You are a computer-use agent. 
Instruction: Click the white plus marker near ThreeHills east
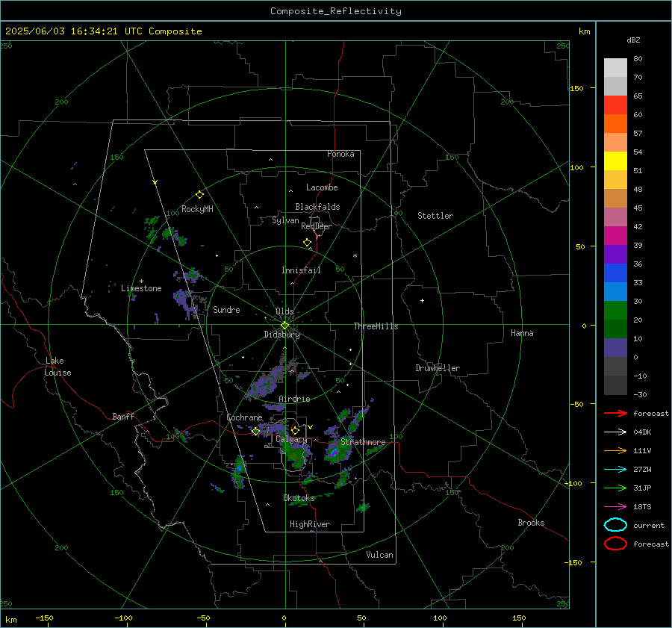coord(422,300)
